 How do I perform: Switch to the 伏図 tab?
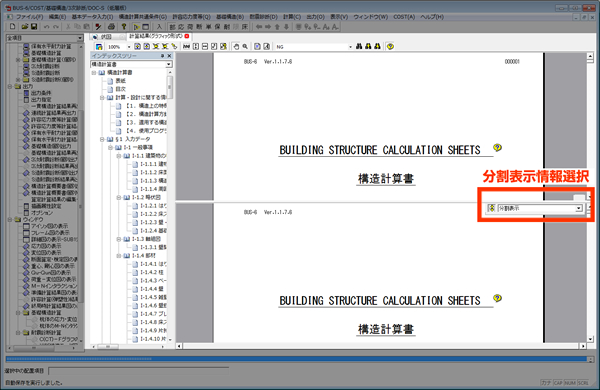tap(107, 36)
